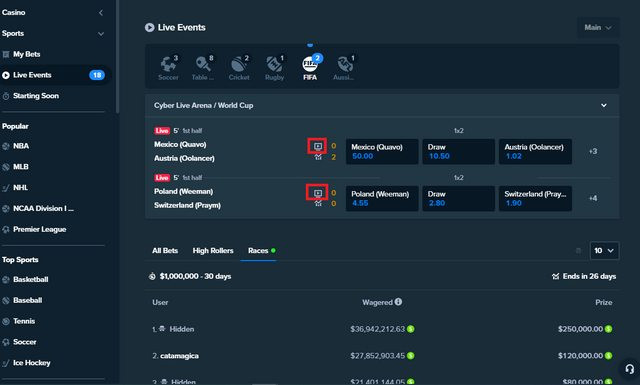Click the Starting Soon clock icon

point(6,96)
